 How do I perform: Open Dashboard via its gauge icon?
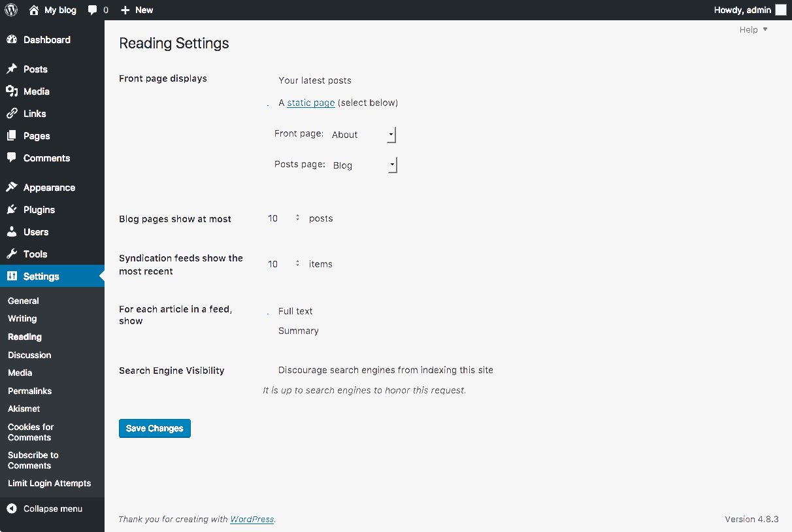point(12,40)
